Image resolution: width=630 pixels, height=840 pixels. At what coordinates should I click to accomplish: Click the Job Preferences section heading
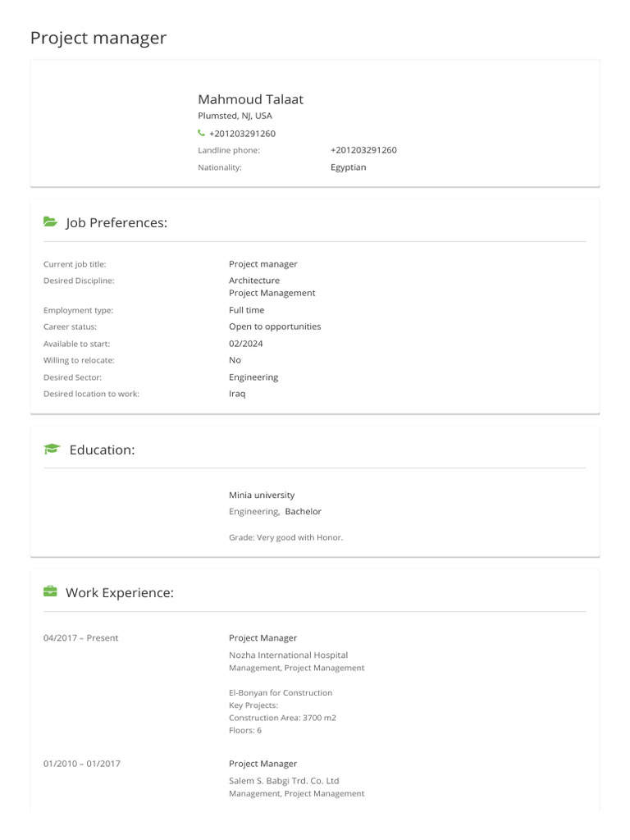[x=116, y=222]
